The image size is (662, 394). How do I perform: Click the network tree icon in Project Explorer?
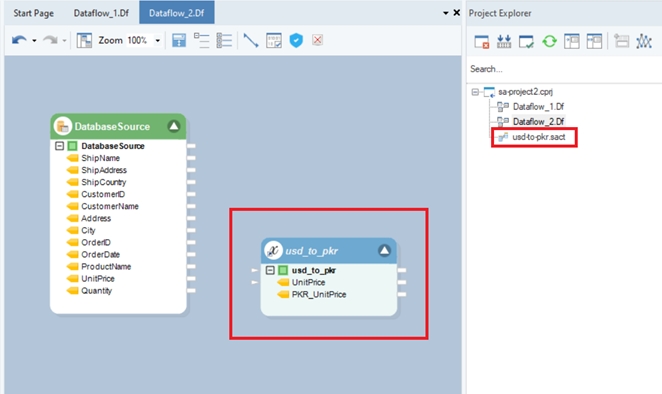(644, 41)
